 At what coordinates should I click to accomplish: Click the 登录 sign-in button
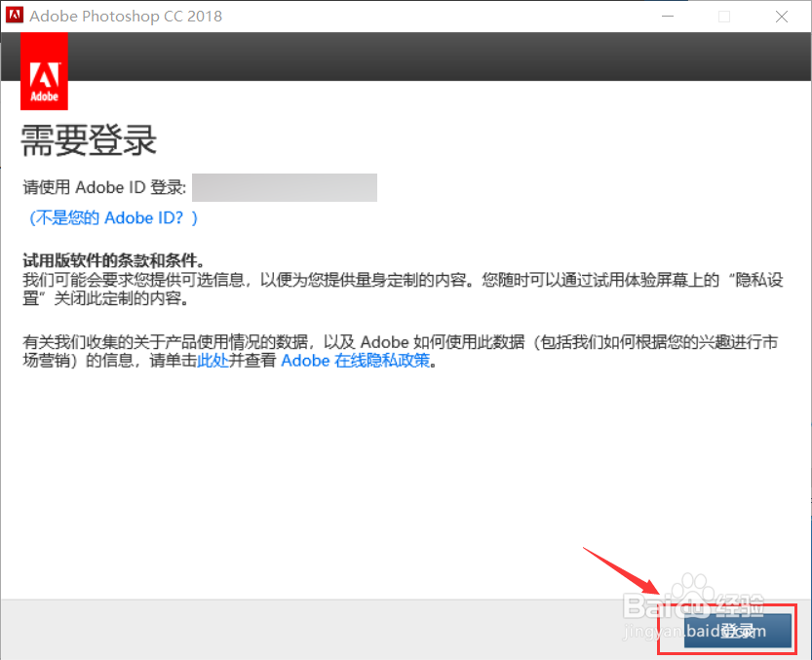[737, 631]
